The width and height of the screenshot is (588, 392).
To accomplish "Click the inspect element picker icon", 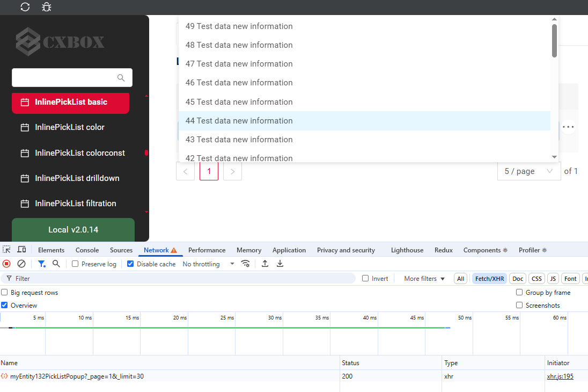I will click(6, 250).
